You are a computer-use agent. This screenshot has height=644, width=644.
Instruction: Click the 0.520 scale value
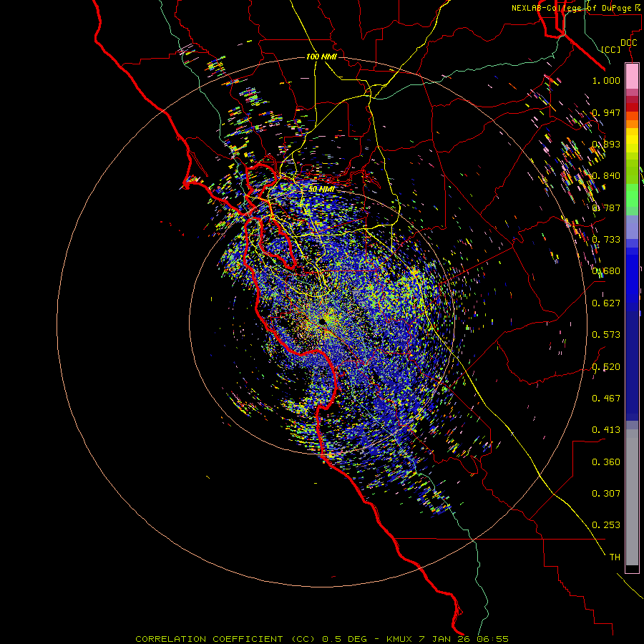(x=606, y=367)
